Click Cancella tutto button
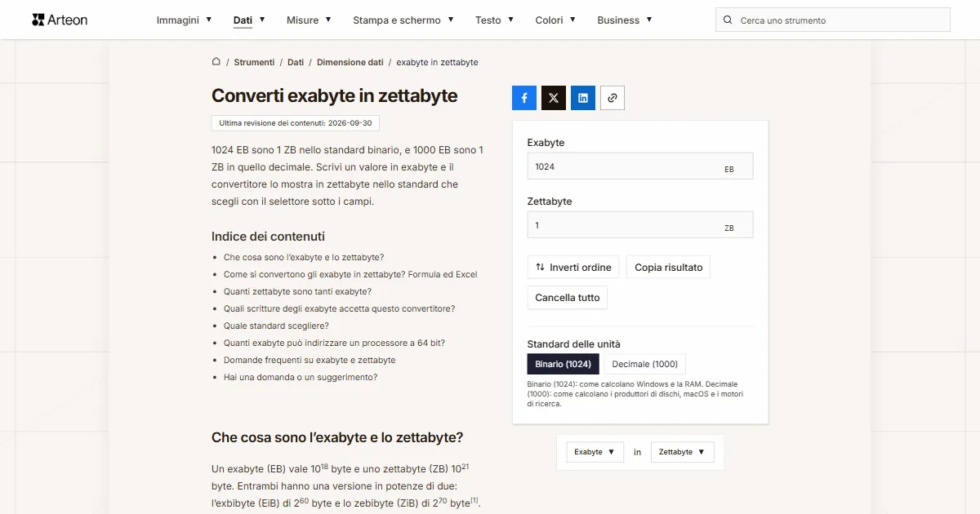Viewport: 980px width, 514px height. pos(568,298)
